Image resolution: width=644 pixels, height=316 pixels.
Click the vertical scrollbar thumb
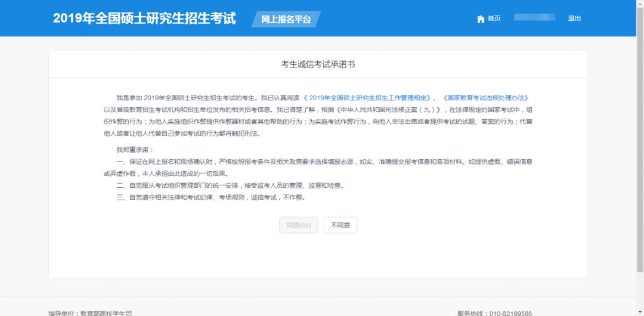[640, 139]
